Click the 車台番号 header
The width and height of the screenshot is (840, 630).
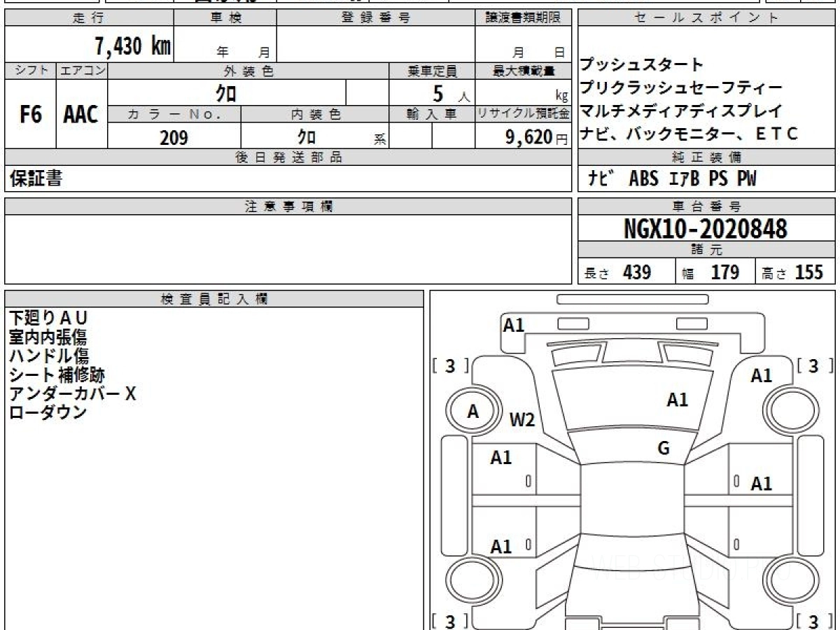(x=707, y=206)
